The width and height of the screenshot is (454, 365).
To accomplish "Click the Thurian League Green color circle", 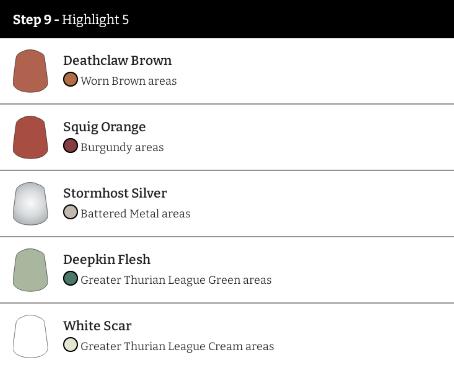I will [70, 279].
